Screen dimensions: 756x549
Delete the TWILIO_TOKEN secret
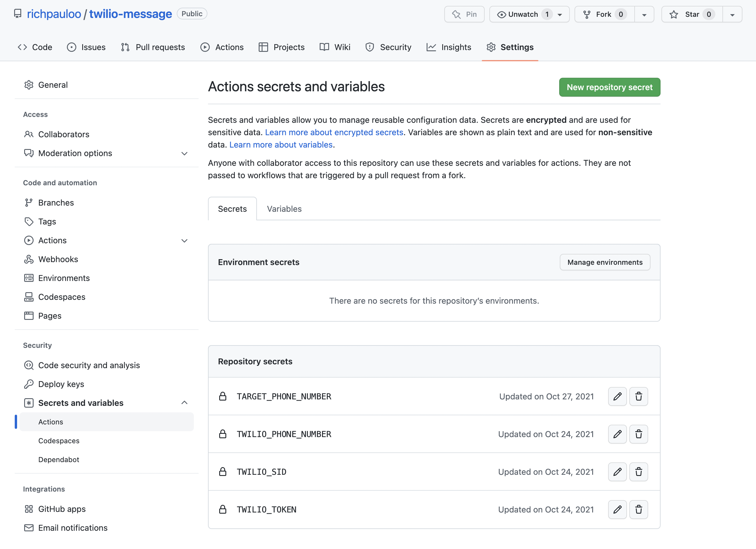pos(639,509)
